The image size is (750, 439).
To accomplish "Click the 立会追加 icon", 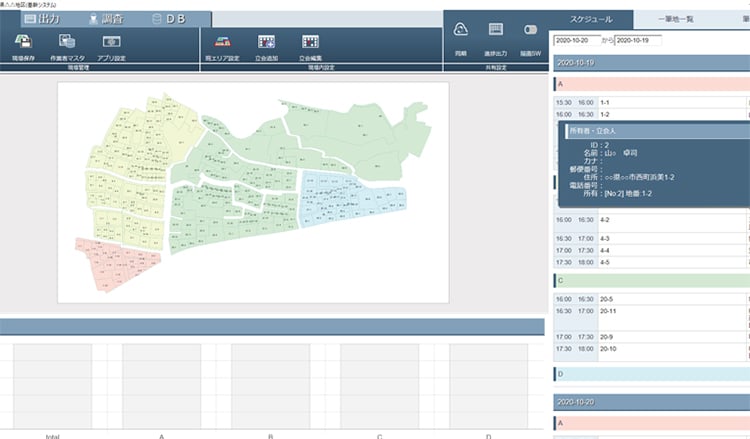I will tap(266, 42).
